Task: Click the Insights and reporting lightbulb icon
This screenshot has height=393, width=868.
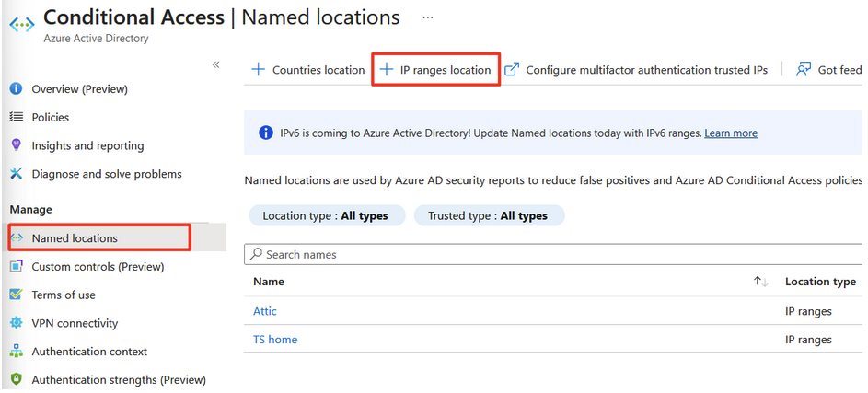Action: pos(16,145)
